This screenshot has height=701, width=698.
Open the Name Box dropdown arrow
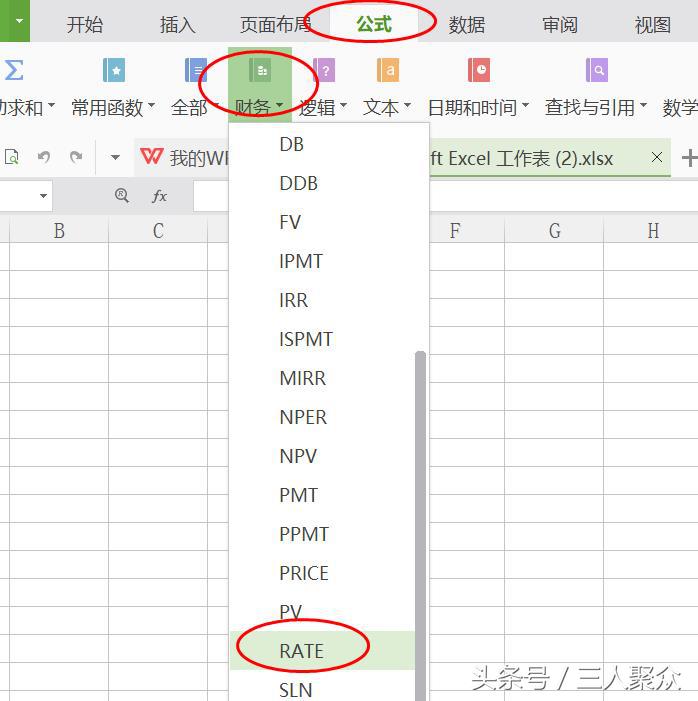tap(43, 196)
